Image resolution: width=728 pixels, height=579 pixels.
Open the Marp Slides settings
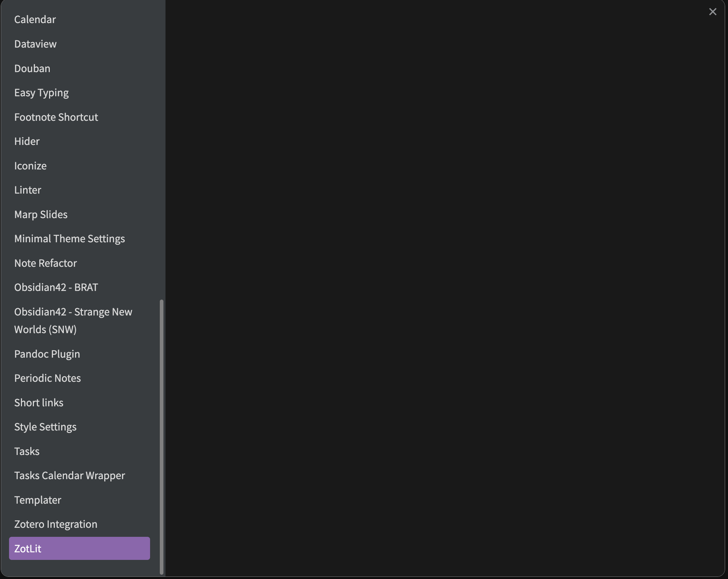coord(41,214)
